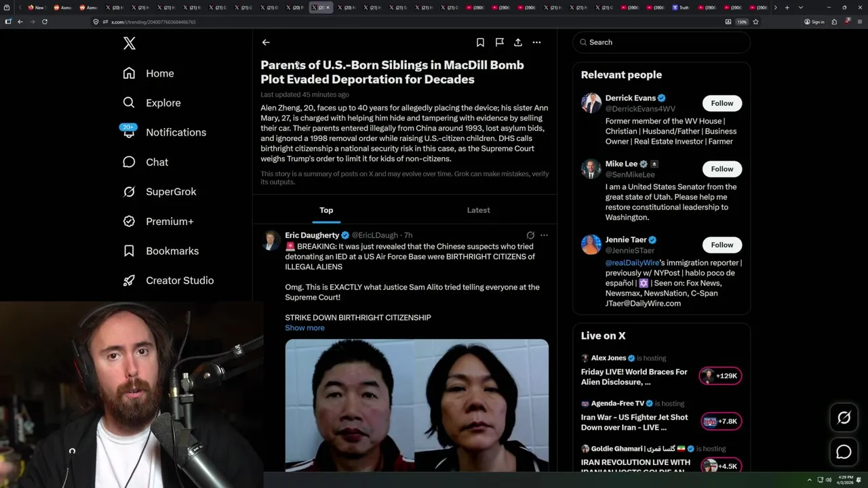
Task: Open Home from the sidebar
Action: tap(149, 73)
